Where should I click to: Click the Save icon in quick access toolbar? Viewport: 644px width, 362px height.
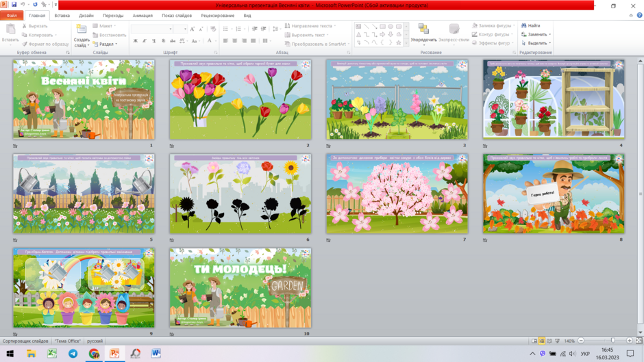[x=14, y=5]
